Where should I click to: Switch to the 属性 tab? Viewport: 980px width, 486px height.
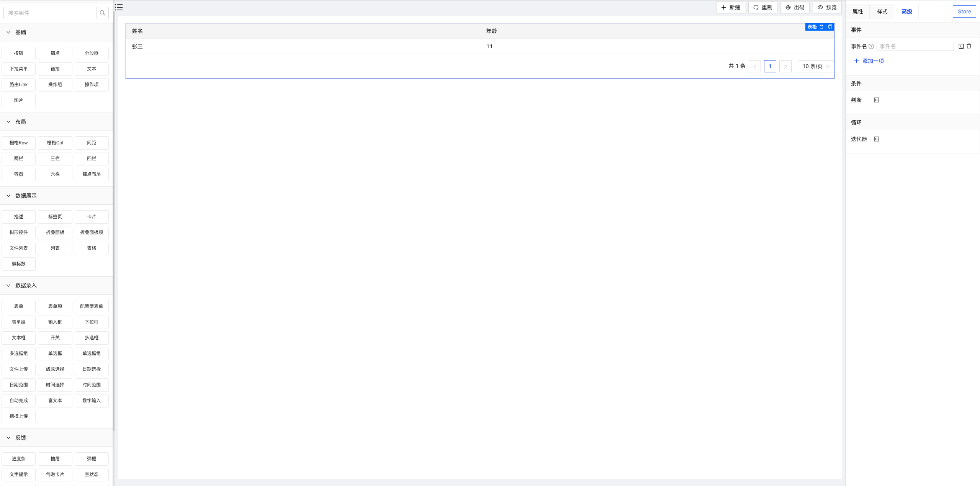pos(857,11)
